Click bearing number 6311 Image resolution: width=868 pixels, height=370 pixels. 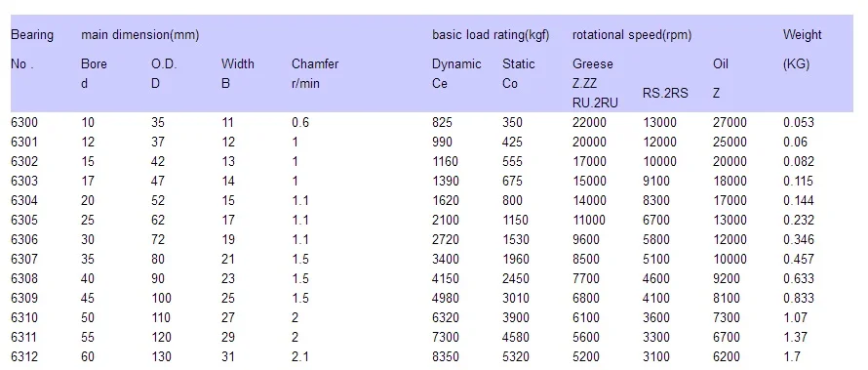(x=24, y=337)
